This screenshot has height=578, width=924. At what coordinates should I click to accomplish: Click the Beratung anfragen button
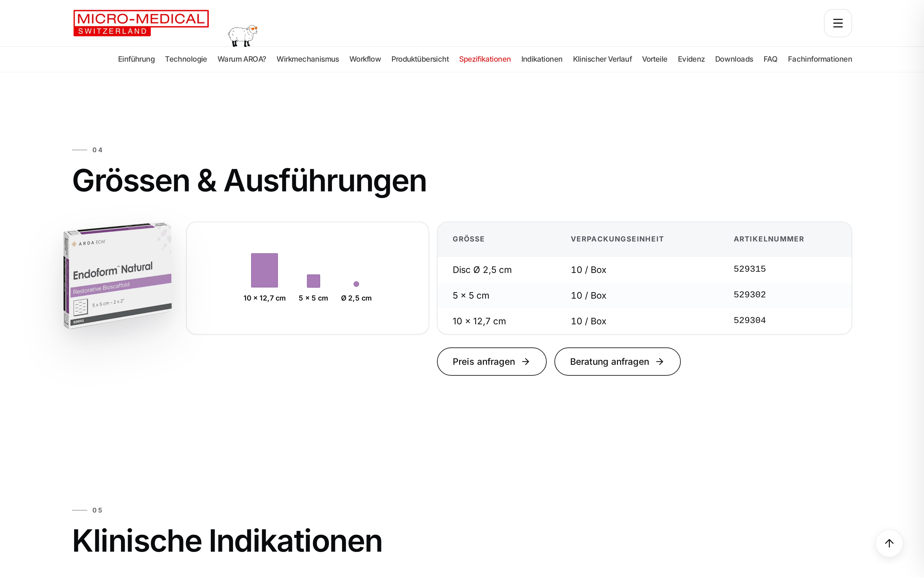click(617, 362)
